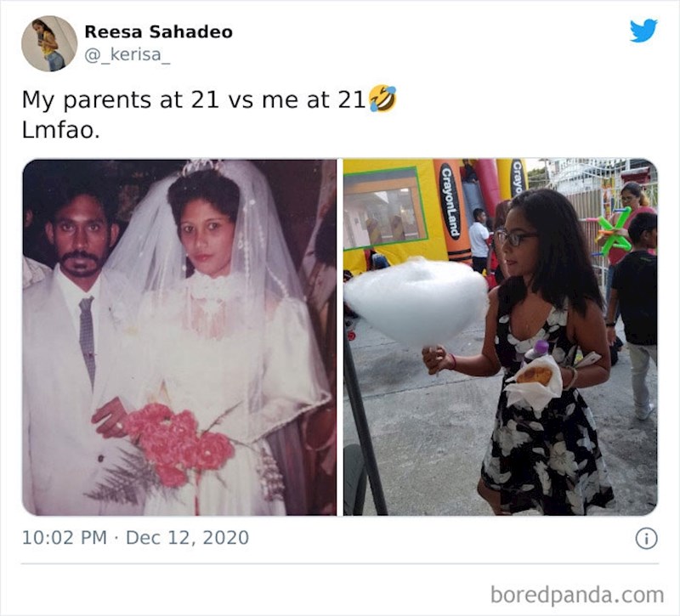The width and height of the screenshot is (680, 616).
Task: Click the 10:02 PM timestamp
Action: pyautogui.click(x=65, y=538)
